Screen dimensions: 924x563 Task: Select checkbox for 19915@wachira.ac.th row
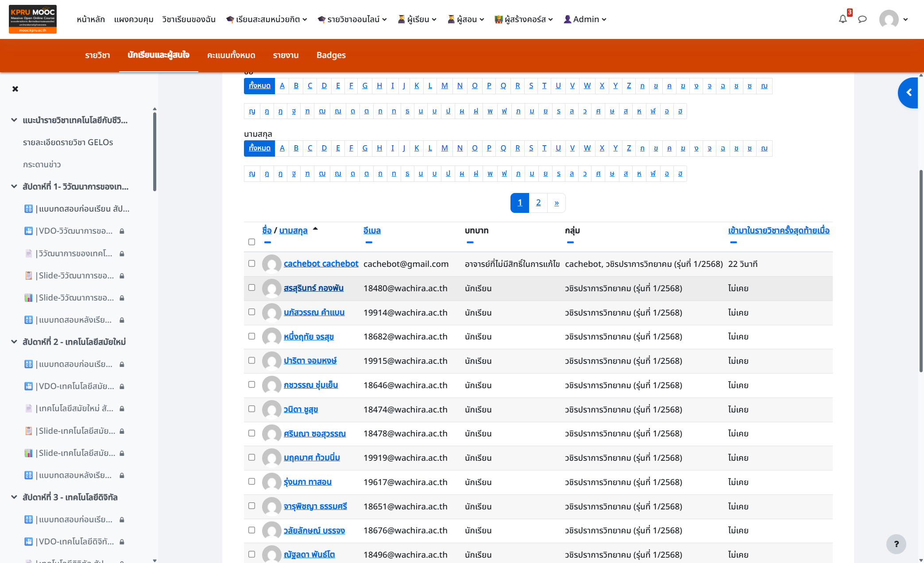[x=251, y=360]
